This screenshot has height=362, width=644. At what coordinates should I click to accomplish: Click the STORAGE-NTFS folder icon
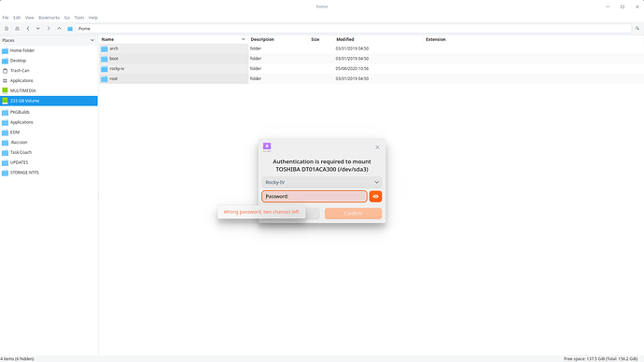point(5,173)
